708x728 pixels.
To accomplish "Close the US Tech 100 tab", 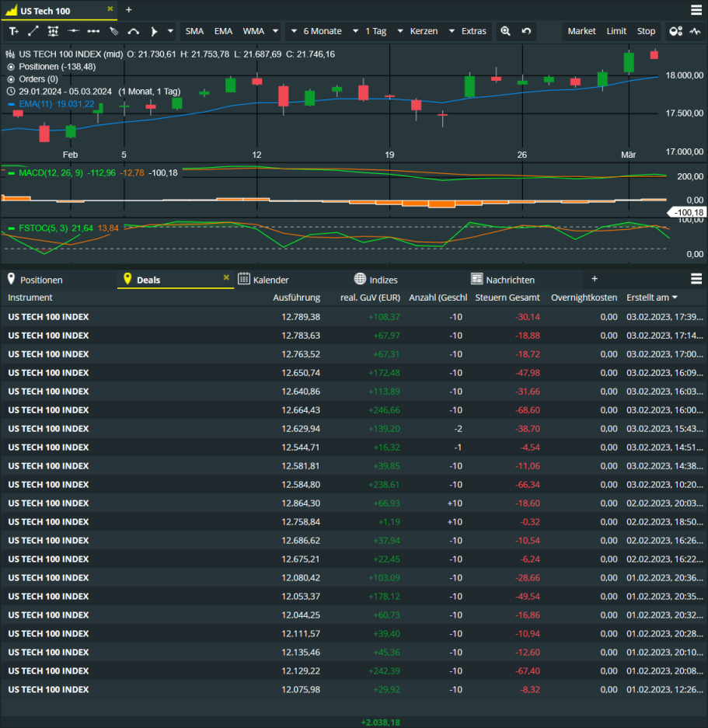I will click(110, 9).
